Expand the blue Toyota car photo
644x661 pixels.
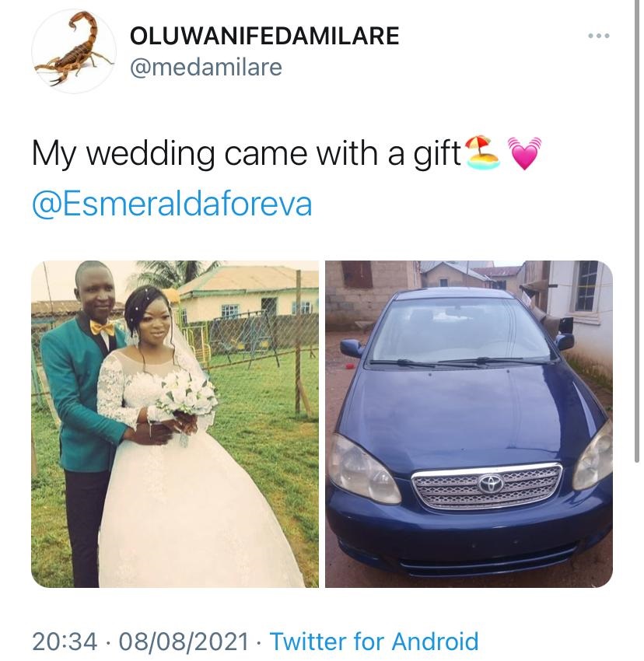pyautogui.click(x=468, y=424)
